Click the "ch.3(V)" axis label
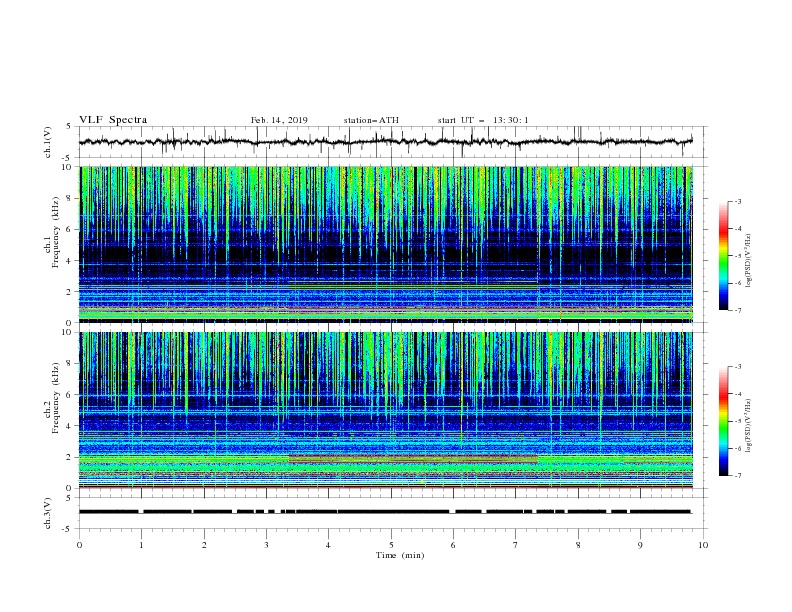The width and height of the screenshot is (792, 612). coord(48,513)
